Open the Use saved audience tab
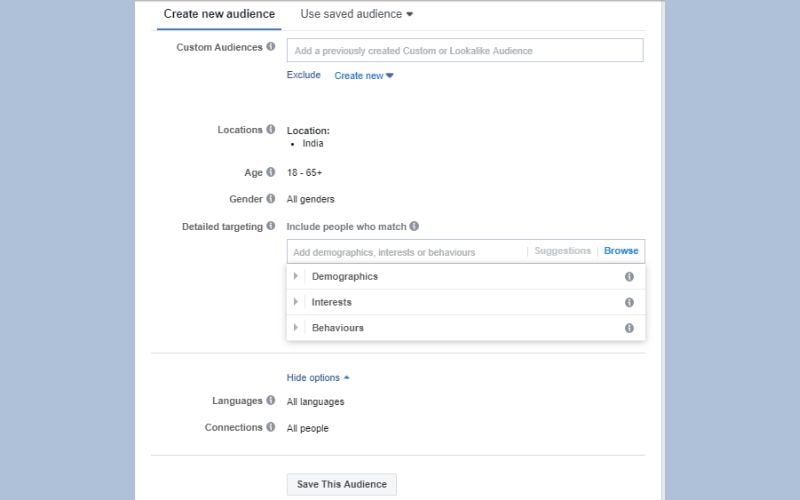800x500 pixels. [x=356, y=15]
